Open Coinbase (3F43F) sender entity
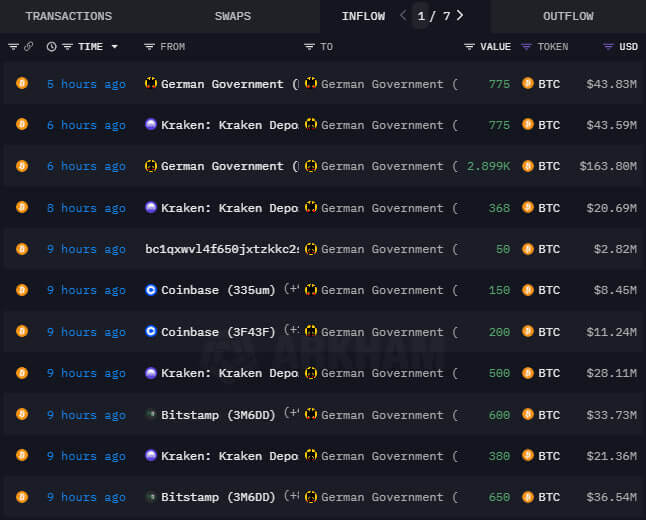The image size is (646, 520). pos(218,332)
